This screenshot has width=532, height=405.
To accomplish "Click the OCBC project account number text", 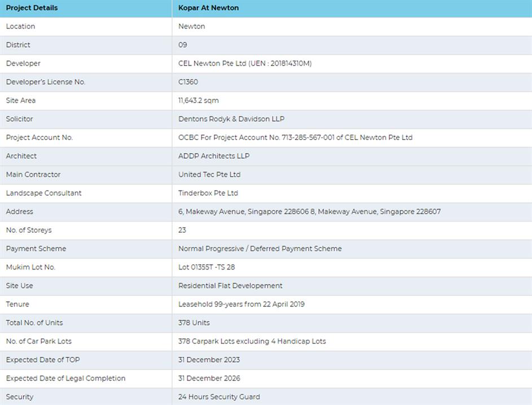I will 295,138.
